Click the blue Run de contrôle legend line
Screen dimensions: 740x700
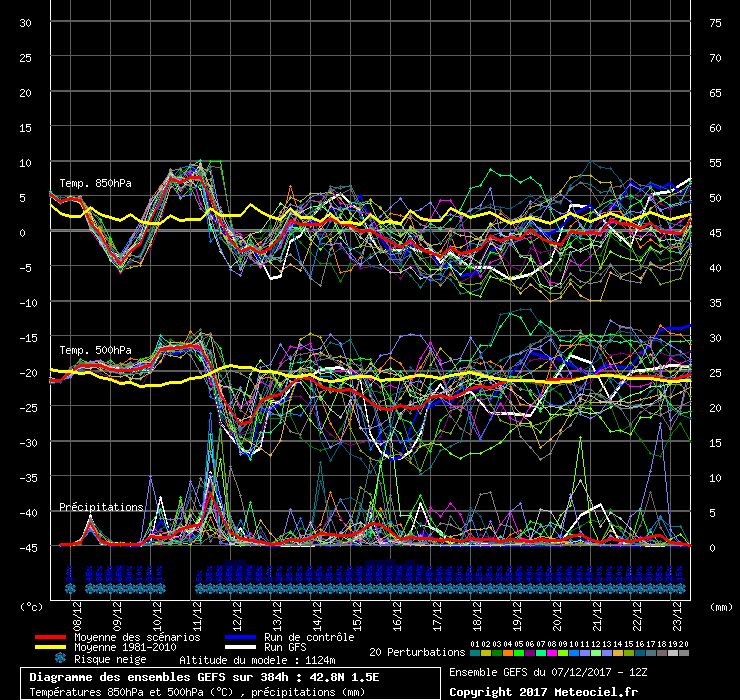coord(241,637)
